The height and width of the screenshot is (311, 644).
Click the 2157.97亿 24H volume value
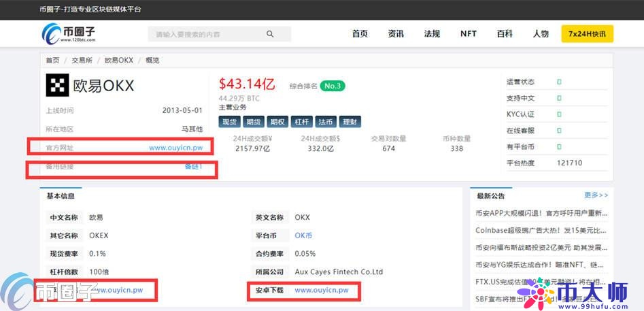(252, 149)
